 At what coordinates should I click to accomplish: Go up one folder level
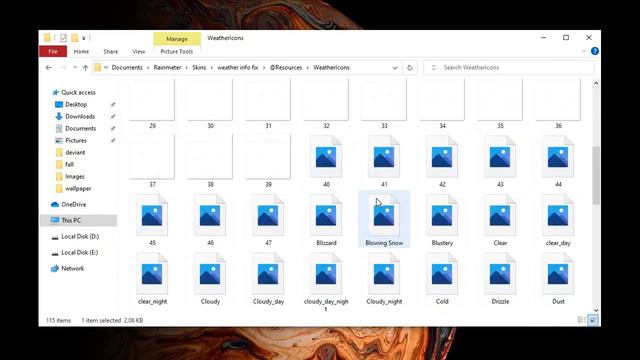point(85,68)
